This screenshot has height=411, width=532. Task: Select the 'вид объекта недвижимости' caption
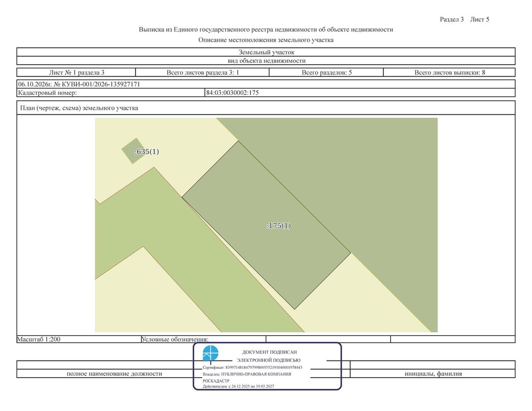266,61
